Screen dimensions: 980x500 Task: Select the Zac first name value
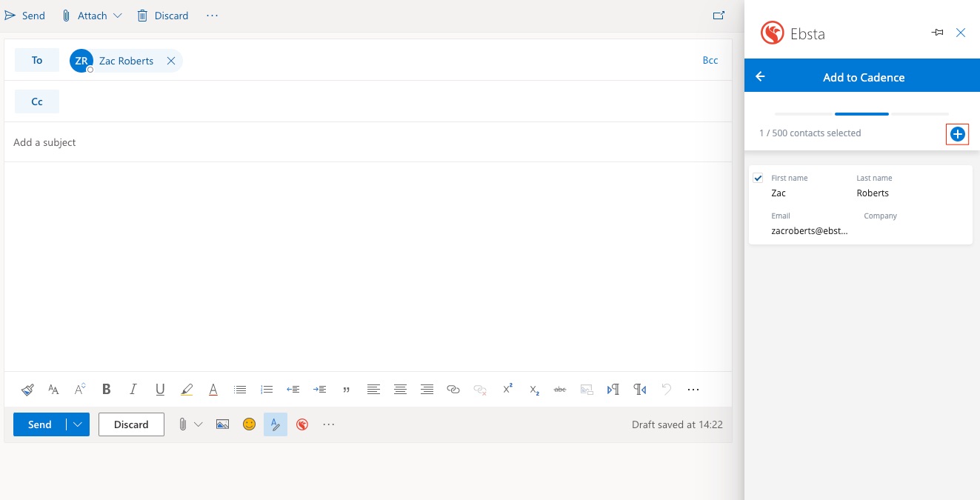pyautogui.click(x=779, y=193)
